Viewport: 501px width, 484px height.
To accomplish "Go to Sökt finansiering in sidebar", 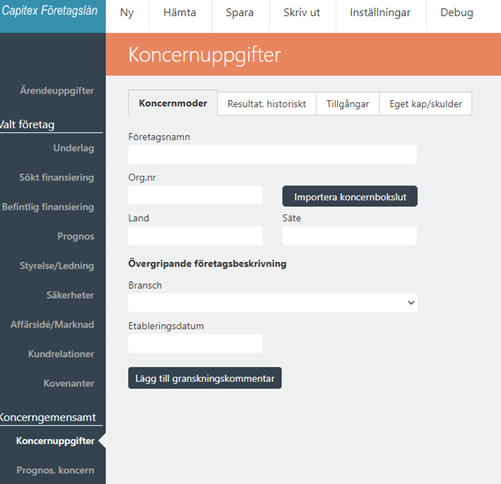I will tap(56, 178).
